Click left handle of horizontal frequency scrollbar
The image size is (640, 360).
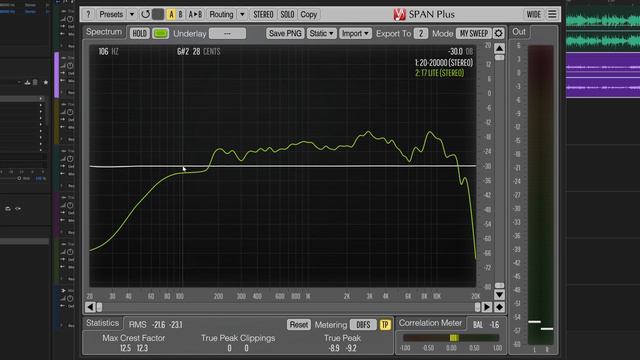tap(99, 307)
